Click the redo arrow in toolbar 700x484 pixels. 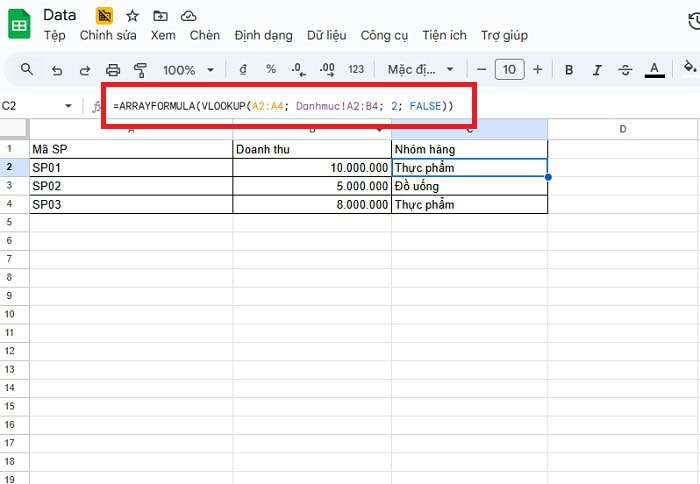[85, 70]
